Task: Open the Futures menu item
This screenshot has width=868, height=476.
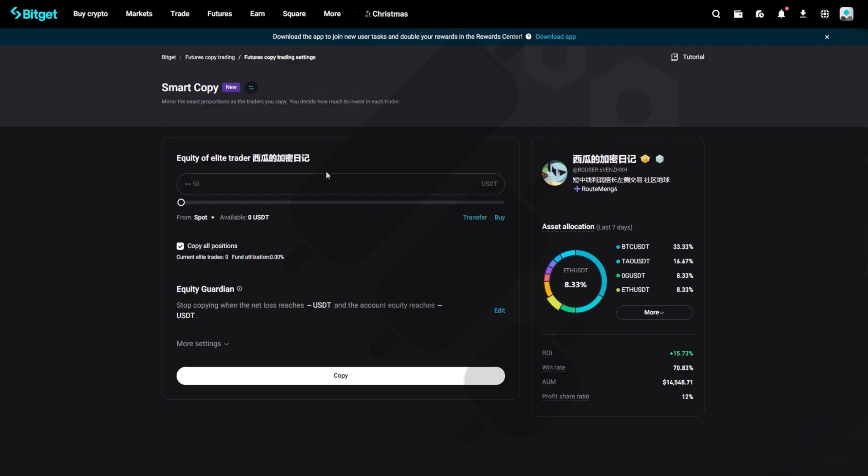Action: [x=219, y=14]
